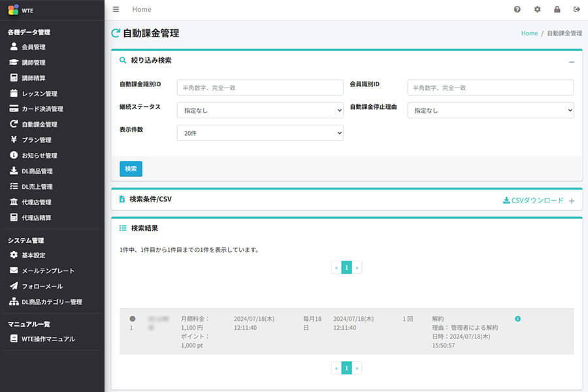588x392 pixels.
Task: View details via the info icon in results row
Action: click(x=518, y=318)
